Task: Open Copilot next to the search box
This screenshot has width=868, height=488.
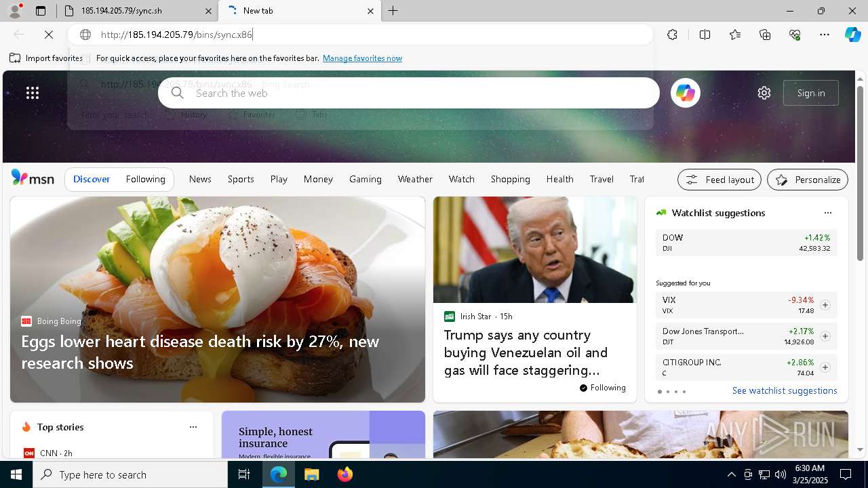Action: click(x=685, y=93)
